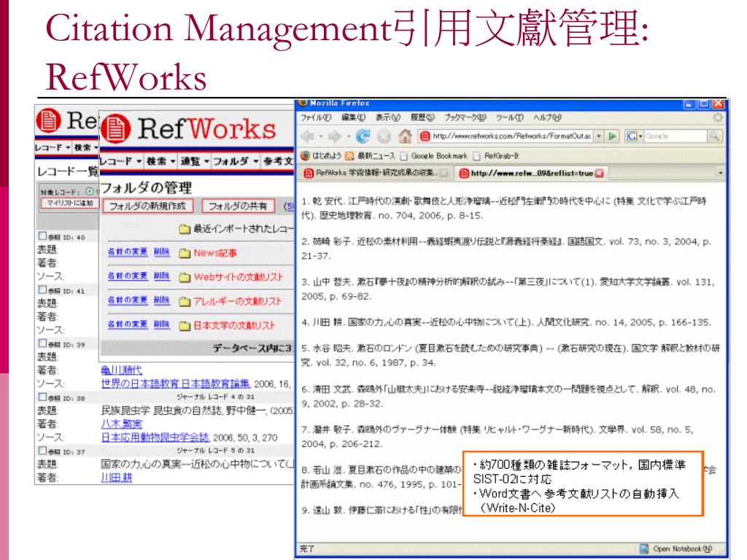Click the Open Notebook status bar icon
This screenshot has width=747, height=560.
coord(644,548)
